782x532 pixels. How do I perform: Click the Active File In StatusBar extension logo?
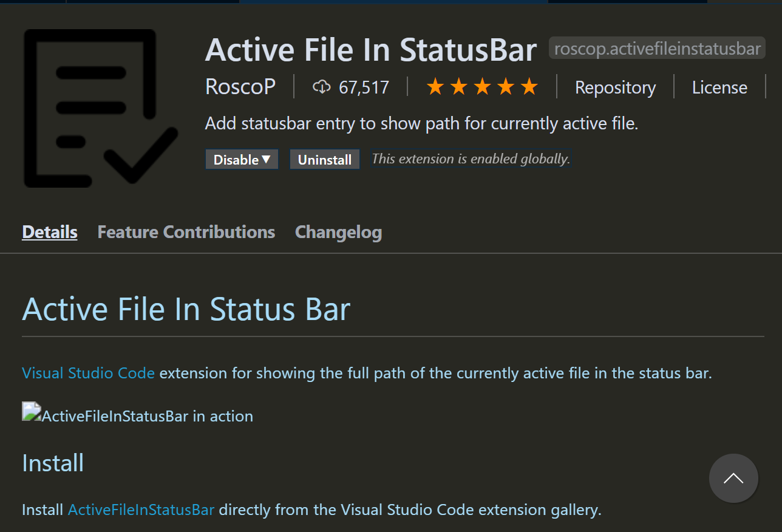pyautogui.click(x=101, y=108)
